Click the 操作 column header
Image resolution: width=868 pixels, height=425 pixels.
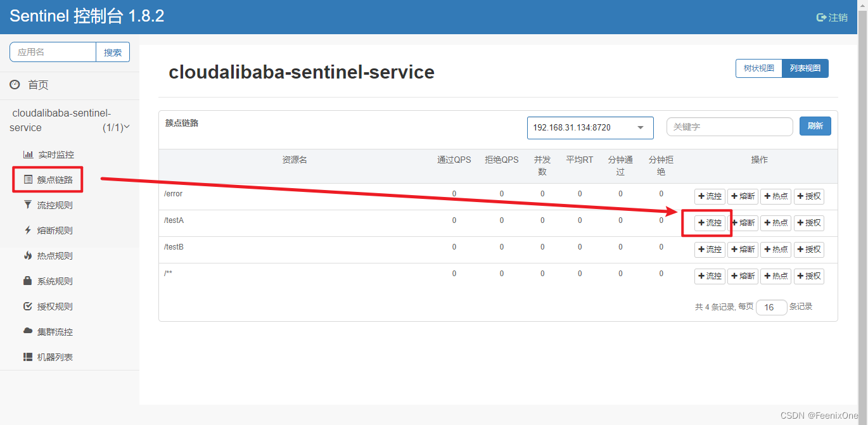(x=760, y=160)
